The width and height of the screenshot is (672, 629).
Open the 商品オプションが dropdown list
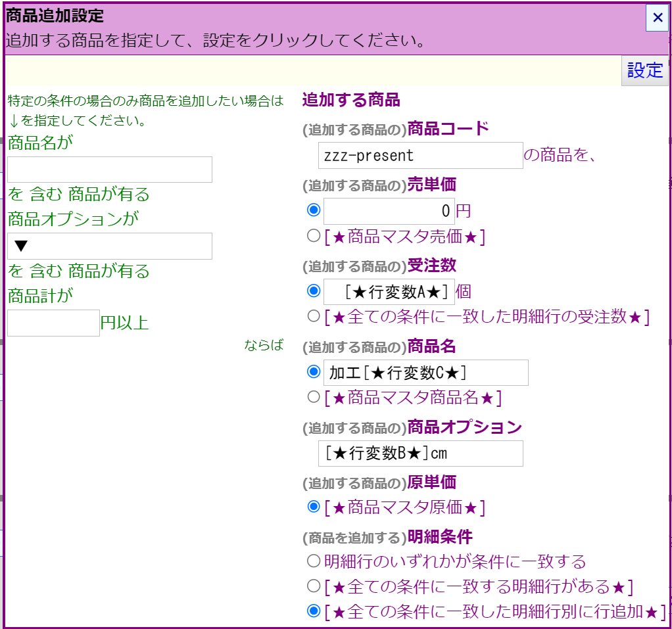coord(110,246)
